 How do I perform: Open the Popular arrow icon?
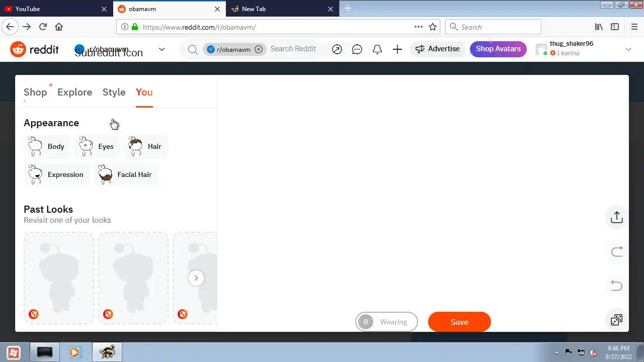coord(337,49)
